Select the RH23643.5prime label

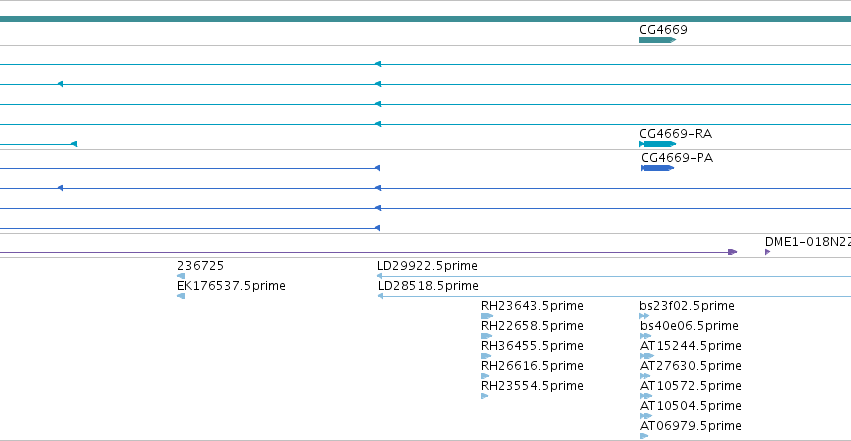(x=532, y=305)
